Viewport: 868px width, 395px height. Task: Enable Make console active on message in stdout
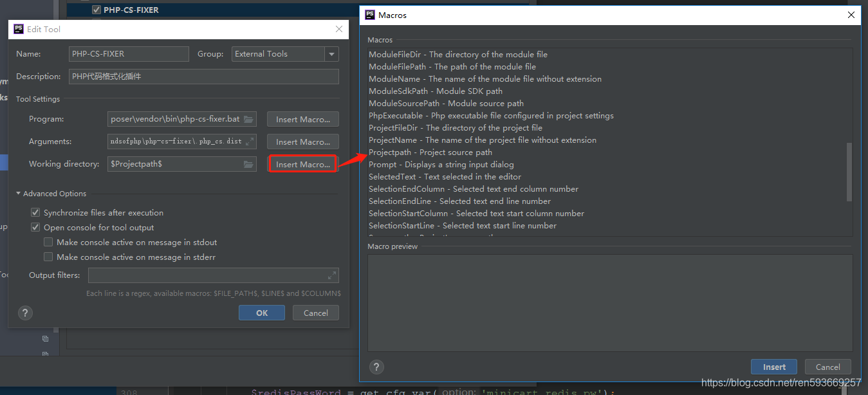48,241
